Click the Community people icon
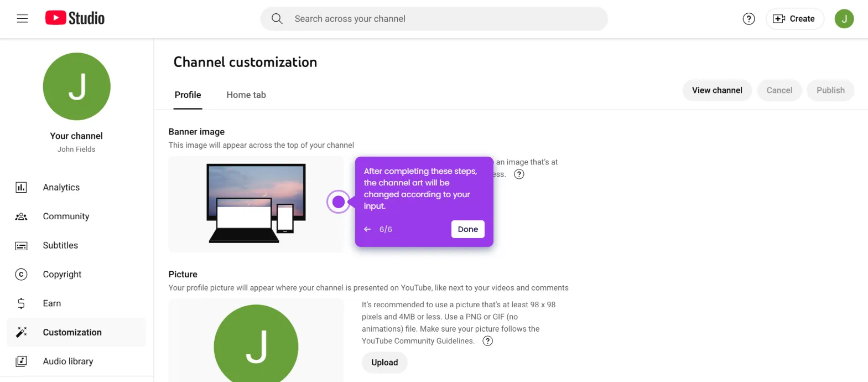This screenshot has height=382, width=868. pos(21,216)
